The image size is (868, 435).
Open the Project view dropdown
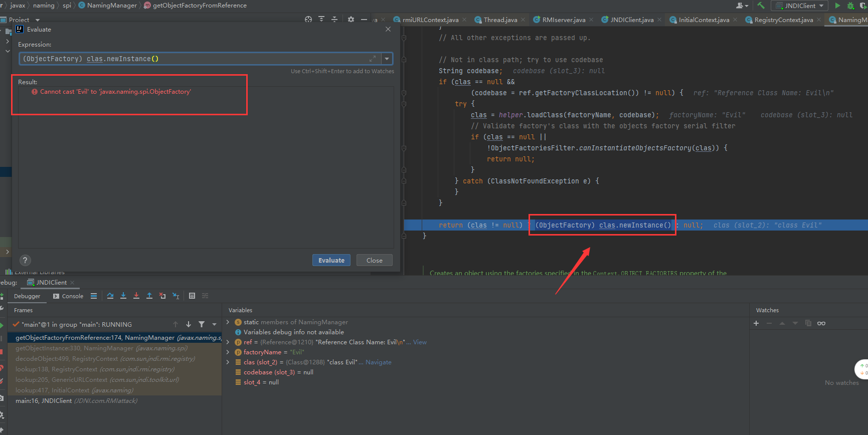tap(38, 20)
